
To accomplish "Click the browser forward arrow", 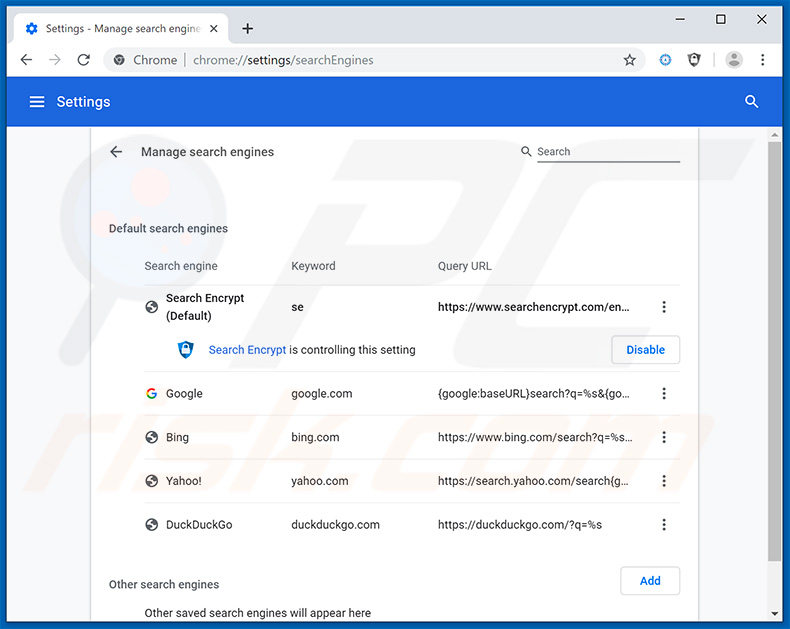I will 55,60.
